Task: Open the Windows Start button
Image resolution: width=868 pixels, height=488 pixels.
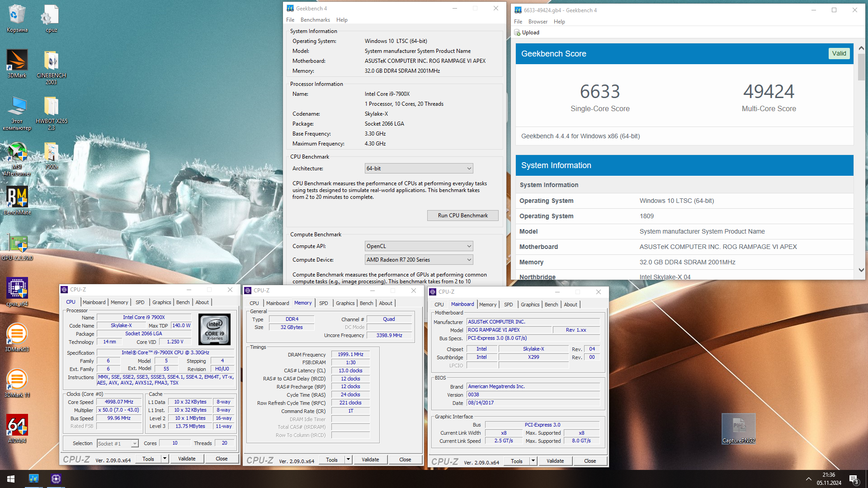Action: [x=11, y=479]
